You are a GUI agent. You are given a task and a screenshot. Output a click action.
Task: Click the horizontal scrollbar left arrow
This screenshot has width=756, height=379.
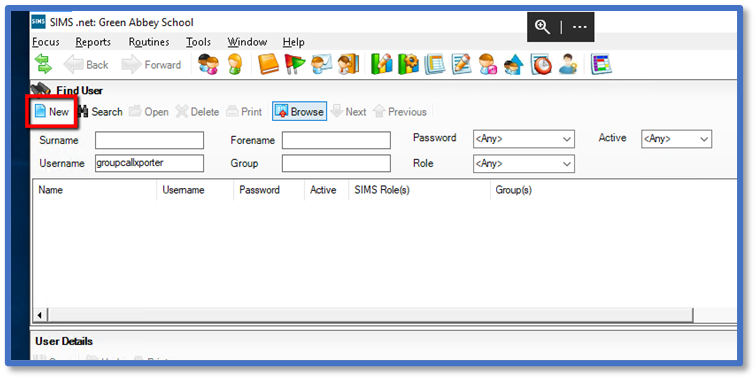pyautogui.click(x=40, y=315)
